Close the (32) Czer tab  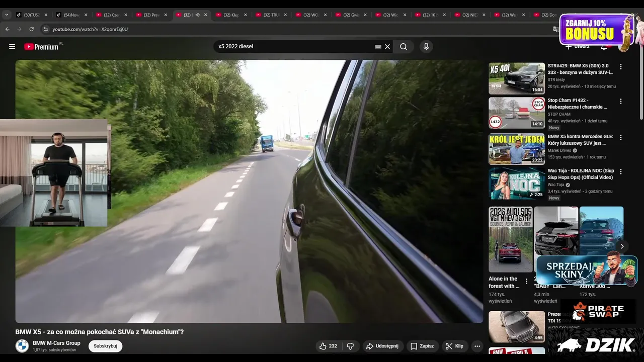coord(126,15)
